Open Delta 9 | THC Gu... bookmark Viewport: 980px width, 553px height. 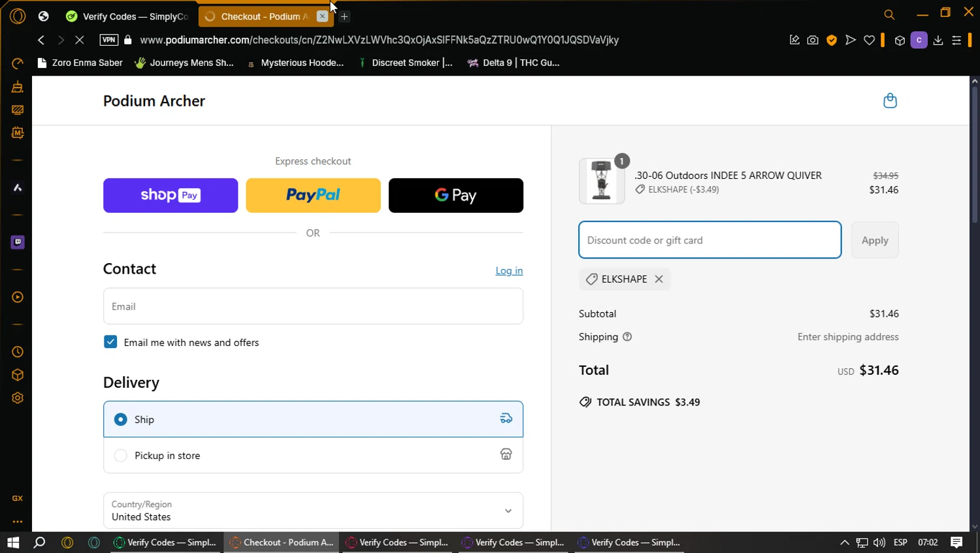coord(514,63)
